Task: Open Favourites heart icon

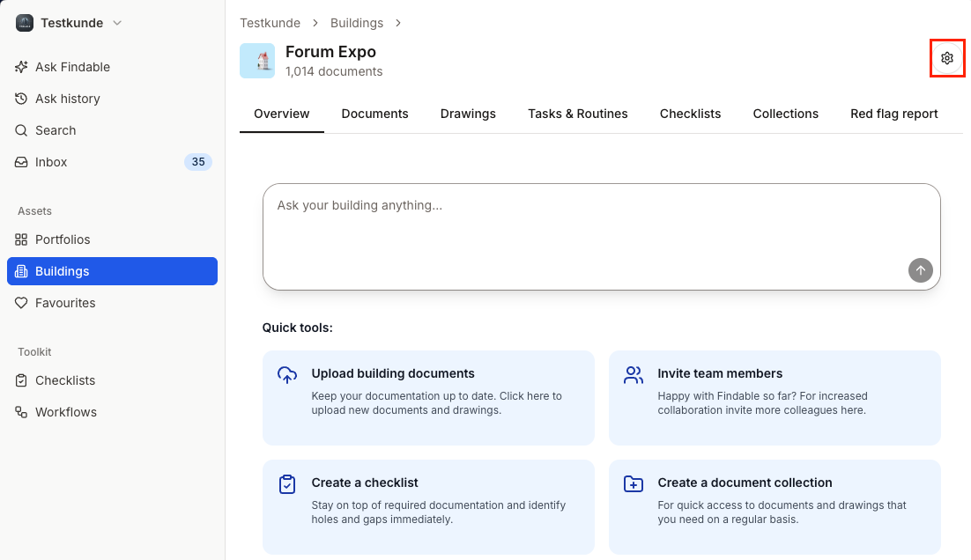Action: click(19, 302)
